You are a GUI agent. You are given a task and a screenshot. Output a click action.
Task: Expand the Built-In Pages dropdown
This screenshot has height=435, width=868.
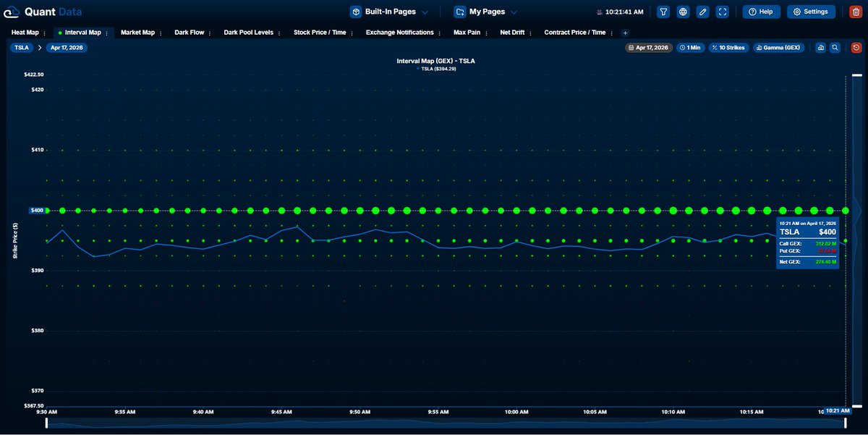point(425,12)
